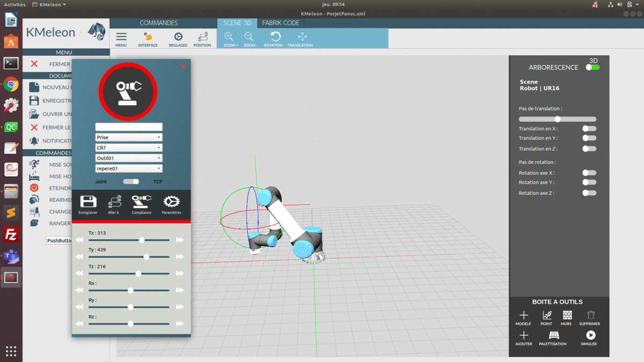The width and height of the screenshot is (644, 362).
Task: Click the Rotation tool in toolbar
Action: tap(275, 38)
